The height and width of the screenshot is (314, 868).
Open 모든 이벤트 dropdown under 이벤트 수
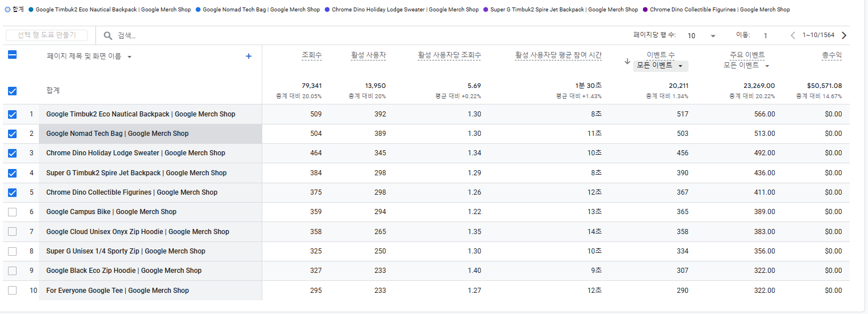pos(660,66)
